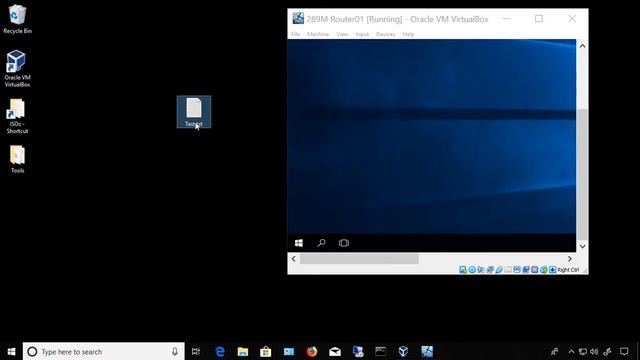
Task: Click the mouse integration status icon
Action: pos(544,270)
